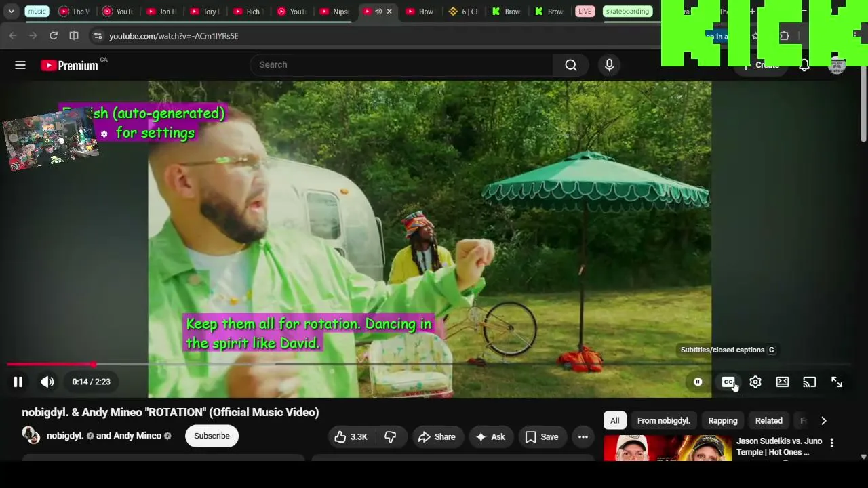Switch to the Tory browser tab
Screen dimensions: 868x488
205,12
